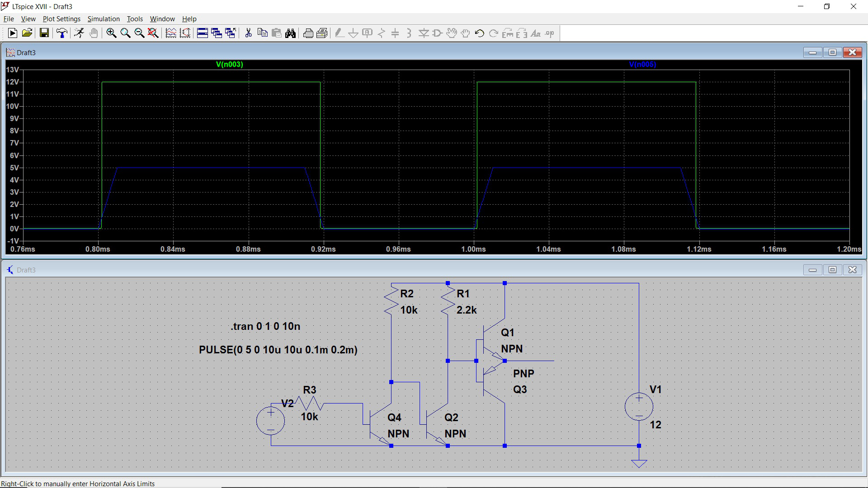Click the V(n003) green trace label
868x488 pixels.
point(229,64)
